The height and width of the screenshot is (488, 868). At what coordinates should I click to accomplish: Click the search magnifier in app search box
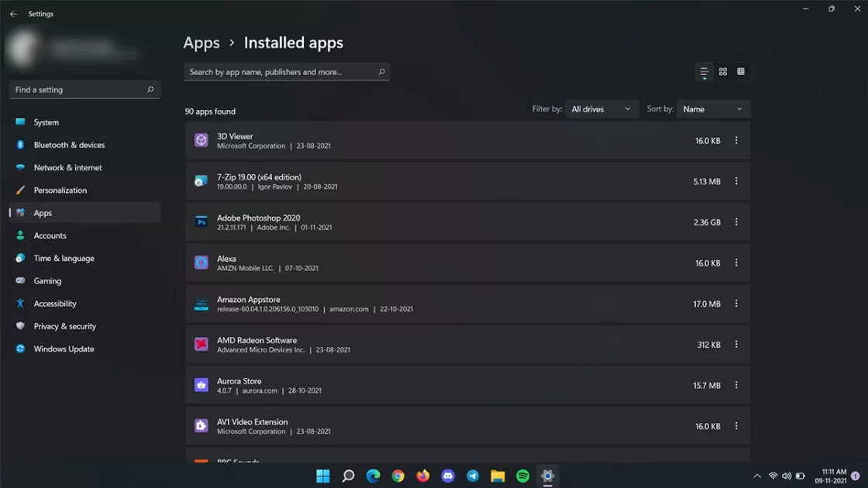click(x=381, y=72)
